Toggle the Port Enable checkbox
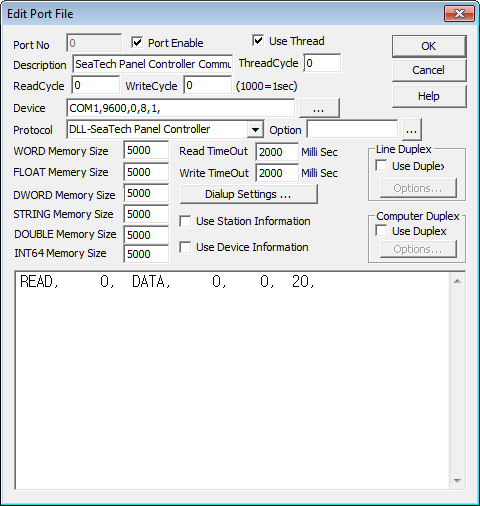The image size is (480, 506). [x=137, y=43]
